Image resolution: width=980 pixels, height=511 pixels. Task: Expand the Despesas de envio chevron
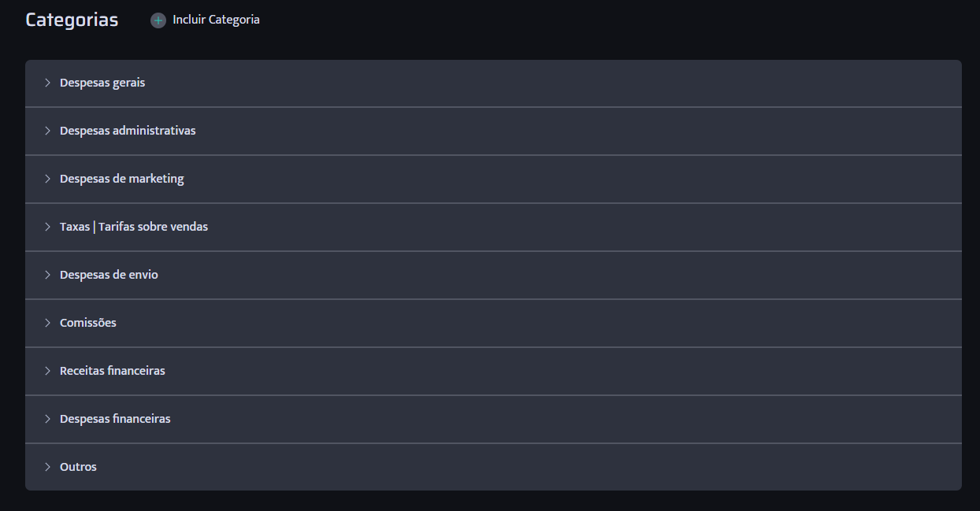point(47,275)
